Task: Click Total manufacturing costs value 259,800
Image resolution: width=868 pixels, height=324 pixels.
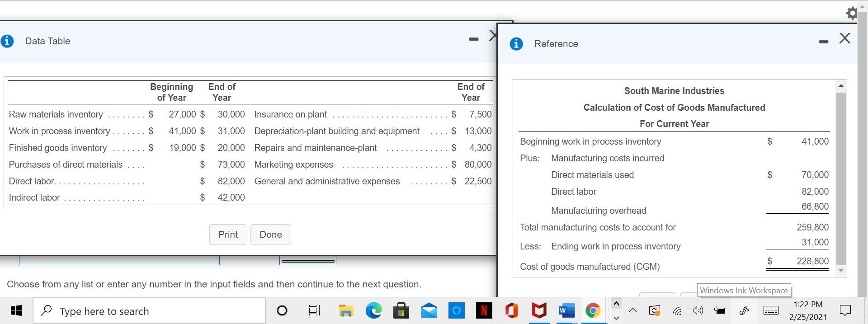Action: pos(812,227)
